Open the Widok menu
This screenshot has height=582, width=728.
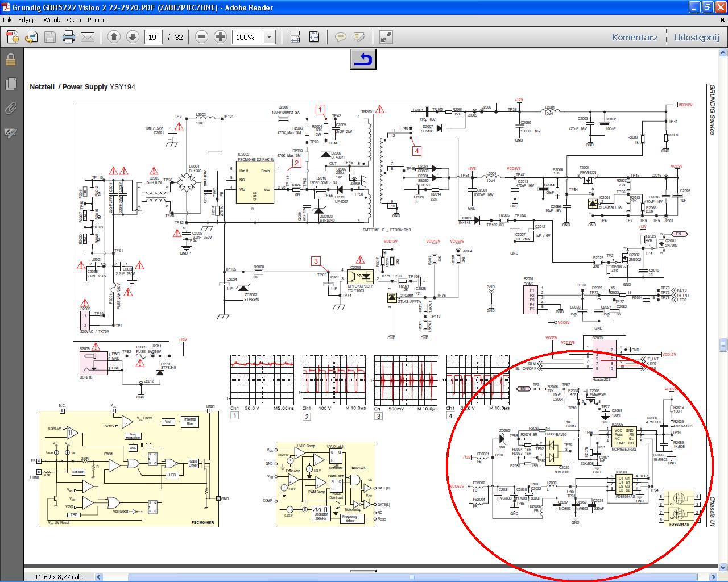tap(52, 20)
